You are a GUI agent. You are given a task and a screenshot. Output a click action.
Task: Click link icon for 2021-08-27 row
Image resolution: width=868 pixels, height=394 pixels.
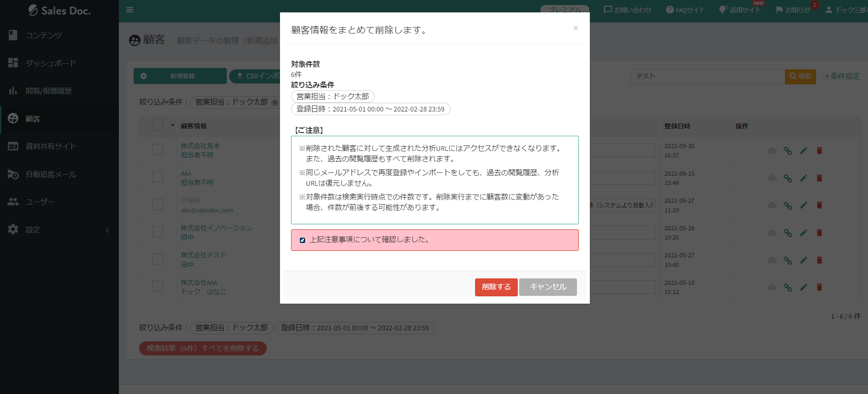point(788,205)
